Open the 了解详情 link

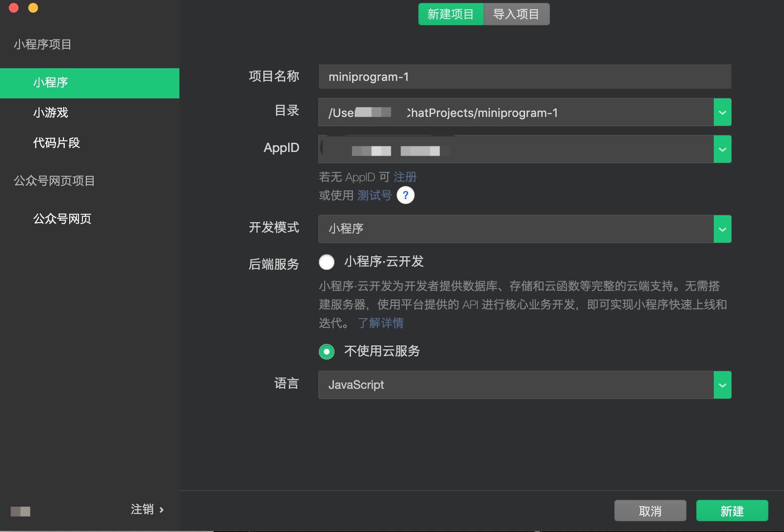[x=381, y=323]
